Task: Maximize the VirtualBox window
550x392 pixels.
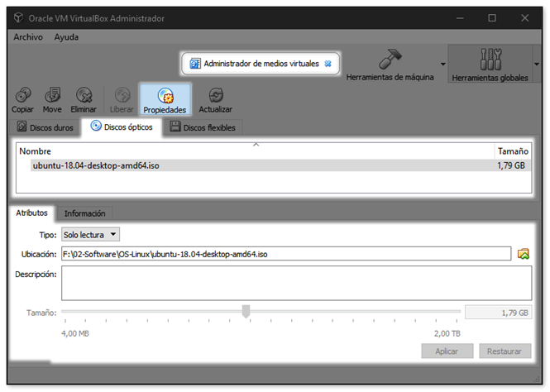Action: (x=492, y=18)
